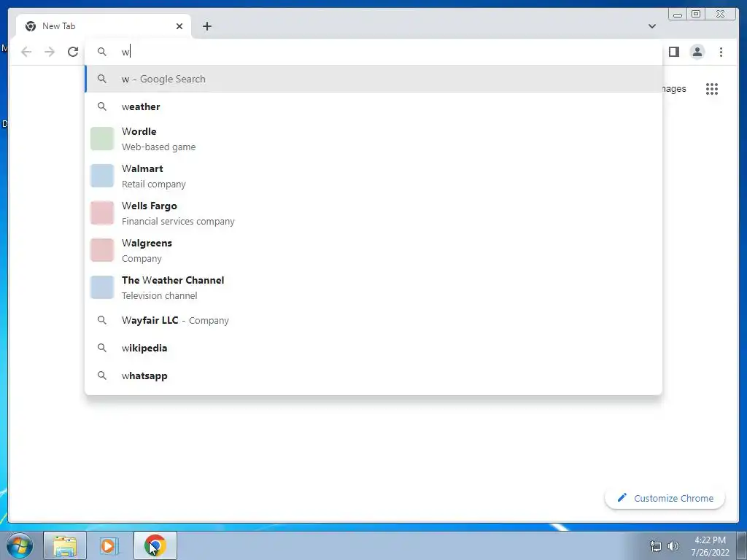Screen dimensions: 747x560
Task: Open the profile avatar menu
Action: (697, 52)
